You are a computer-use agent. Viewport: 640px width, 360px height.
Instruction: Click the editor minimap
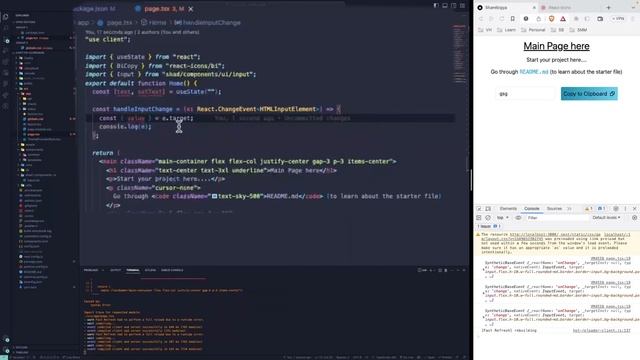[459, 53]
